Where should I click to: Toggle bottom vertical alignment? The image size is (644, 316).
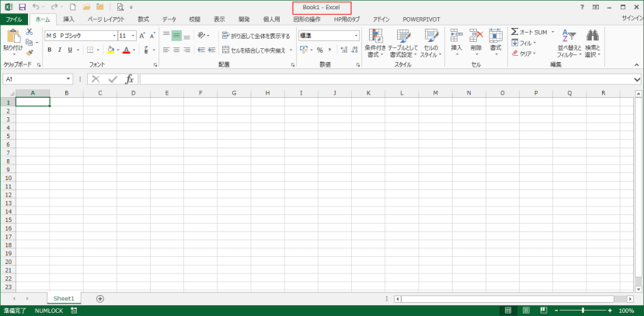(187, 36)
